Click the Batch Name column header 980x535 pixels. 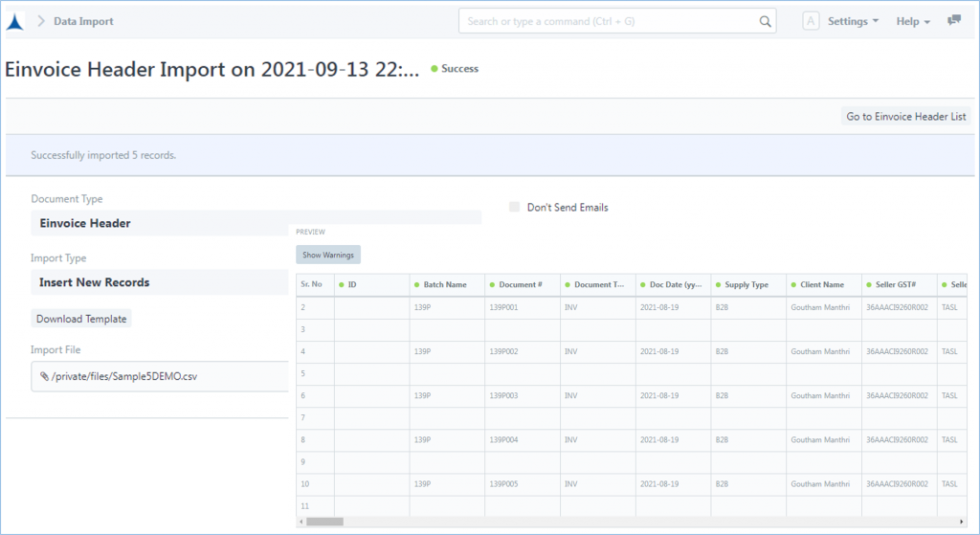pos(447,284)
